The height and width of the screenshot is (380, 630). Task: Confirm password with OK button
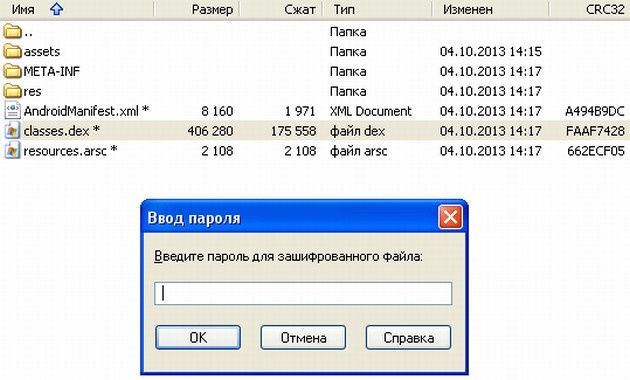point(198,337)
